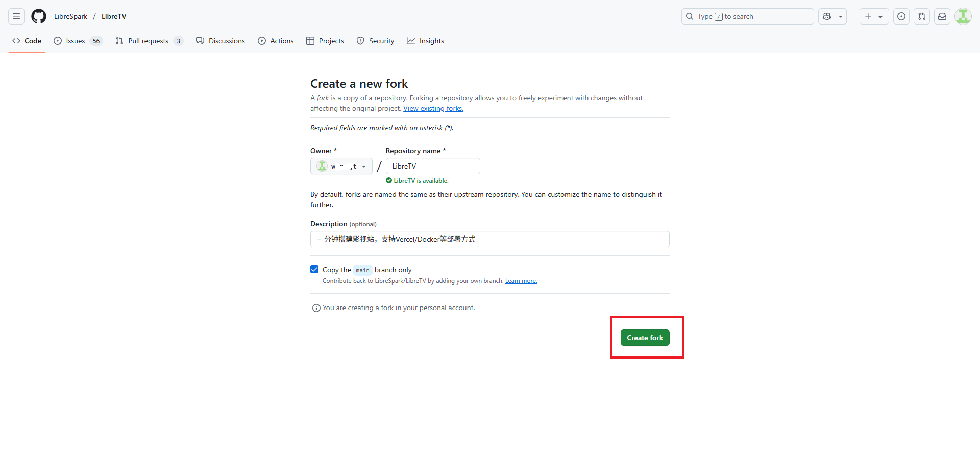Click the user profile avatar
Viewport: 980px width, 449px height.
(963, 16)
